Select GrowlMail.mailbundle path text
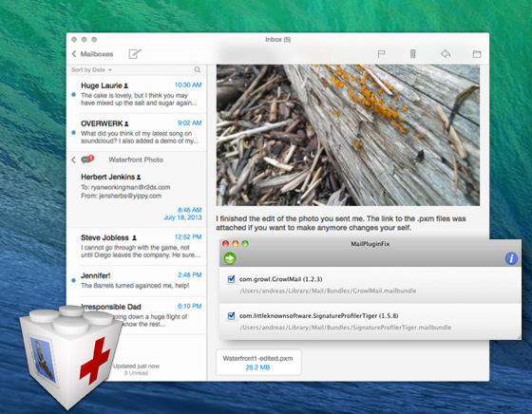Viewport: 532px width, 414px height. click(x=328, y=291)
